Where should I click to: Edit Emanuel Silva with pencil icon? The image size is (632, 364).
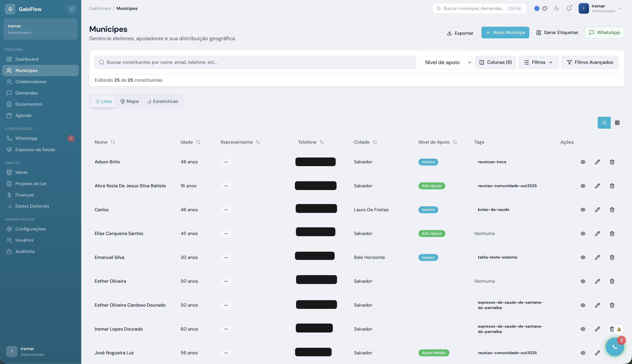pos(597,257)
